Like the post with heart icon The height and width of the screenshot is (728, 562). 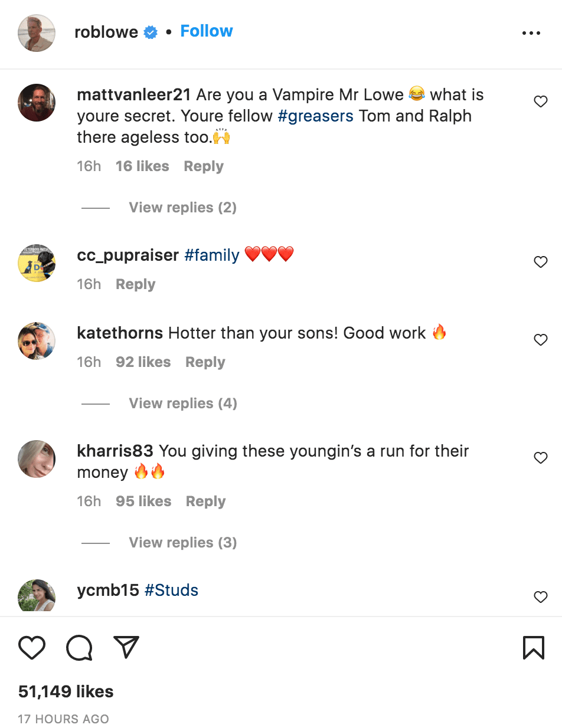[x=32, y=648]
